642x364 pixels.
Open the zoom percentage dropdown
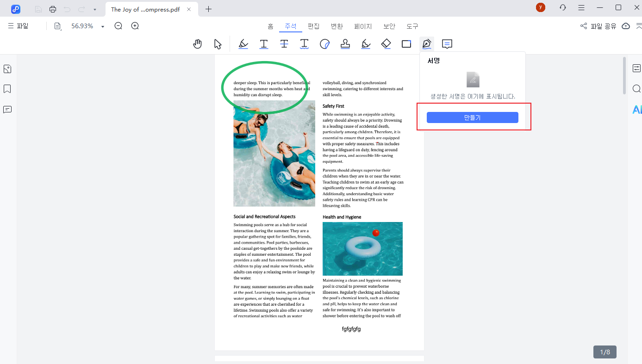tap(103, 26)
